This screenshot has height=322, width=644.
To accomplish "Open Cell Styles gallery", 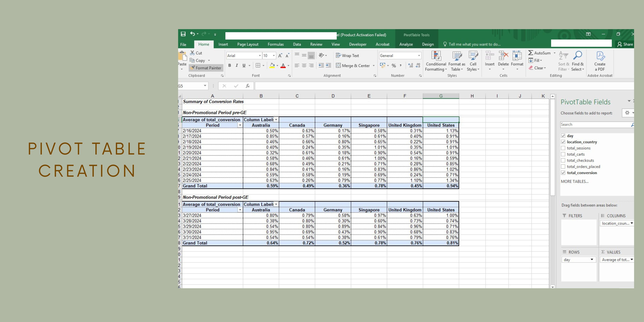I will [473, 61].
